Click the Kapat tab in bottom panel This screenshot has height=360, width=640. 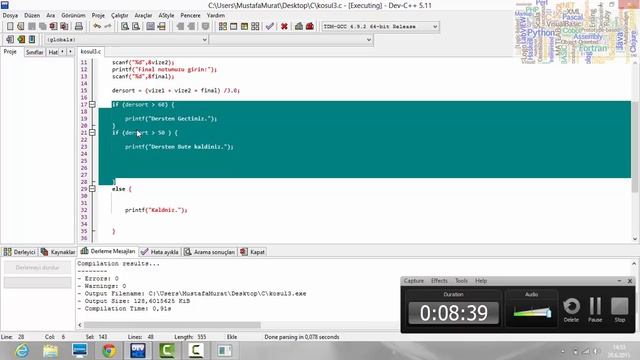(253, 252)
